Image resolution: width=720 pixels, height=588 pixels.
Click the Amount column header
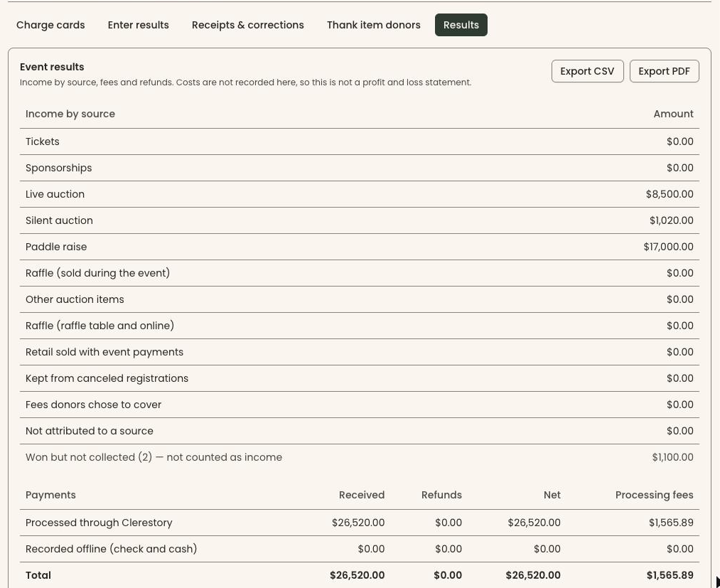[x=673, y=114]
